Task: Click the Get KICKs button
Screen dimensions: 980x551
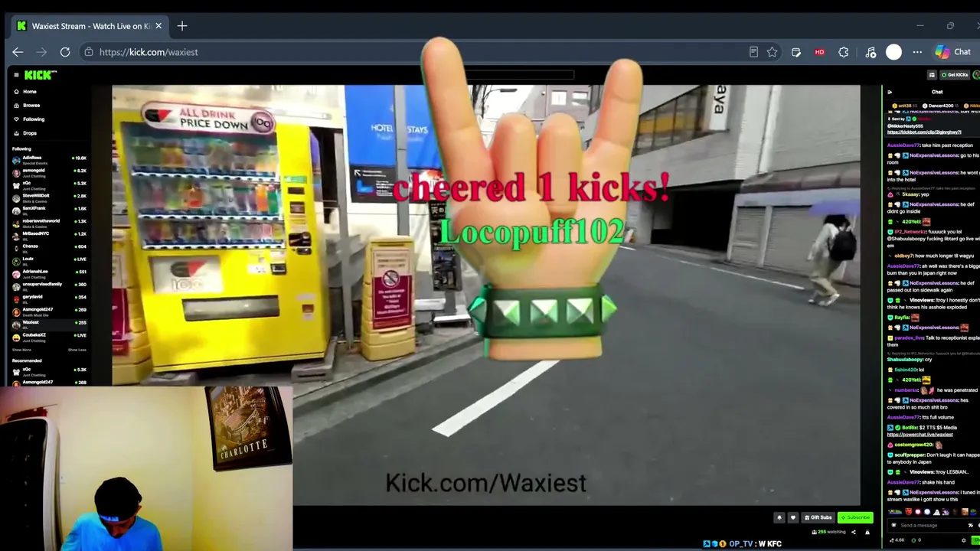Action: (x=955, y=75)
